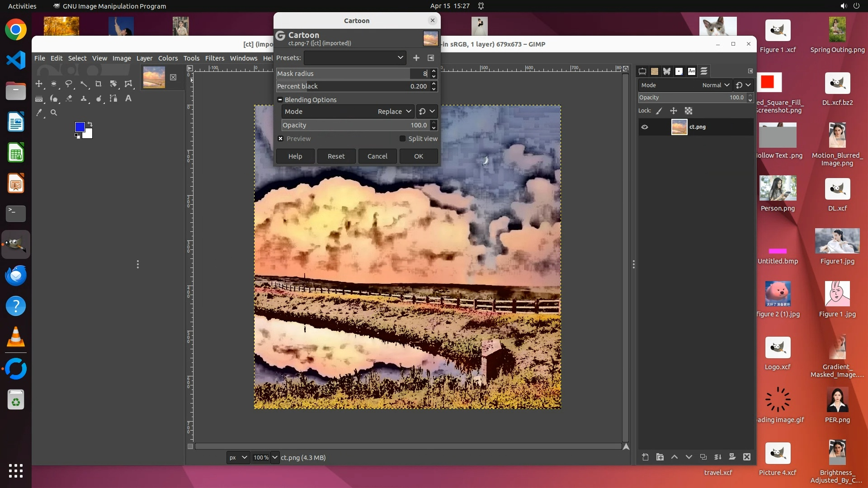Click the lock position and size icon
The image size is (868, 488).
pos(673,111)
